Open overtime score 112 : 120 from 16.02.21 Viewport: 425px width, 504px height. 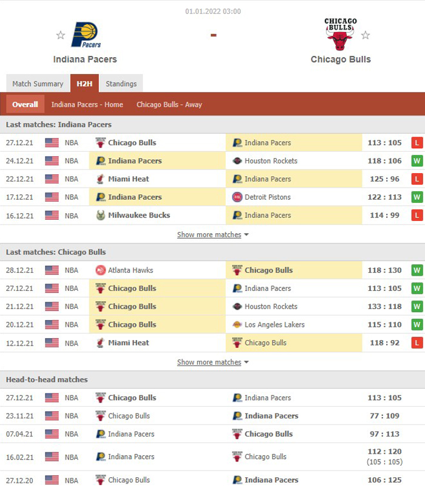coord(385,452)
